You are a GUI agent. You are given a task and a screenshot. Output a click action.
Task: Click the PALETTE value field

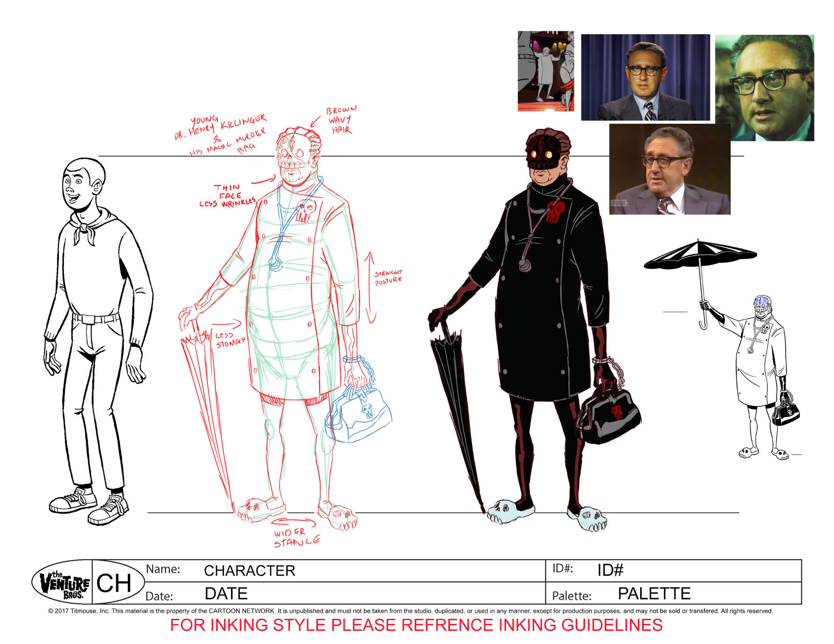point(654,593)
